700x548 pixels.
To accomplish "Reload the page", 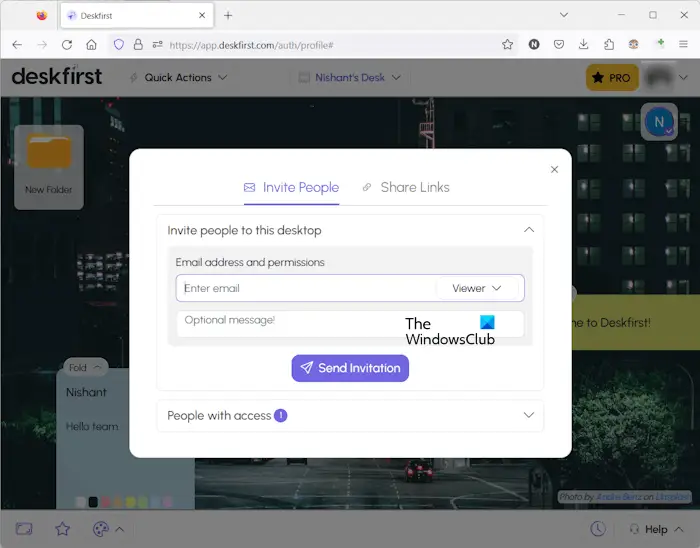I will pos(67,45).
